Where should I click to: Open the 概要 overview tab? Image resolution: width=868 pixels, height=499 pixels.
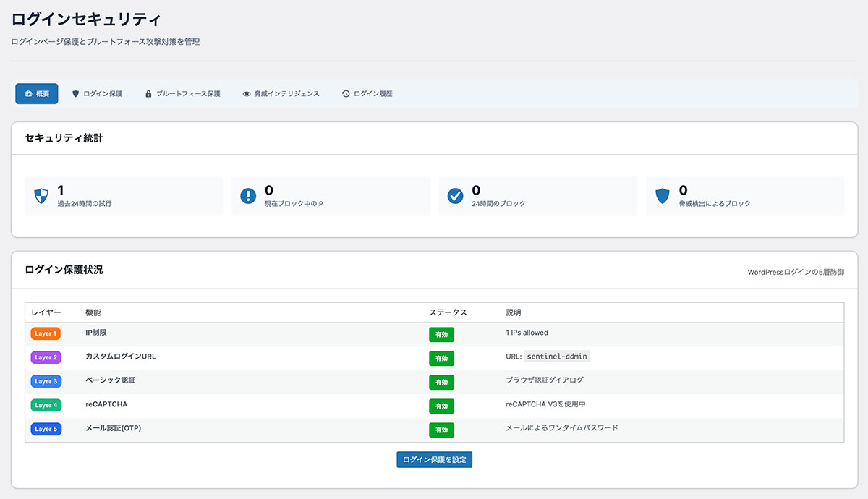[x=37, y=94]
